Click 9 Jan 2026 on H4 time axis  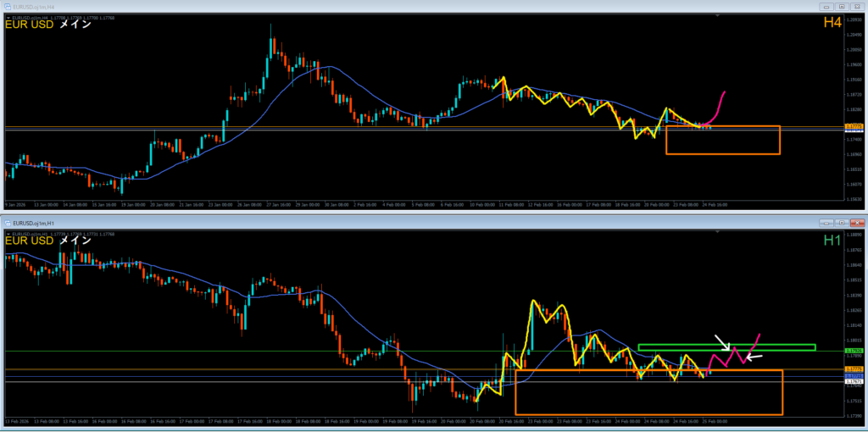[x=15, y=205]
